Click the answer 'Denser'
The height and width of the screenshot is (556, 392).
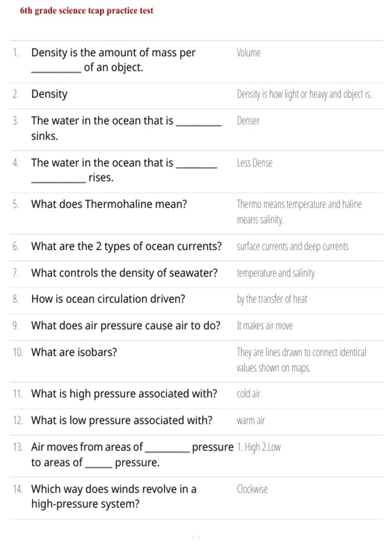pyautogui.click(x=248, y=121)
